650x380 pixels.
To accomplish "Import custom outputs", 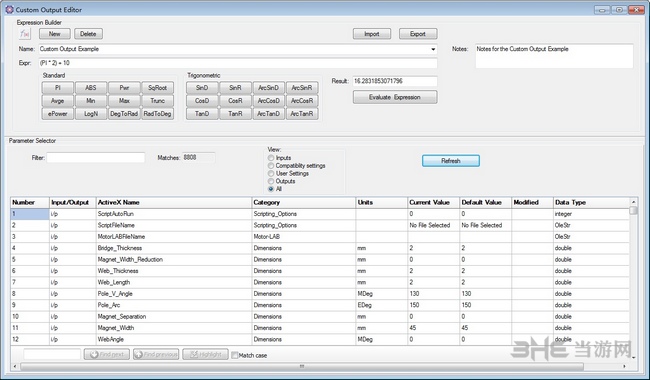I will click(372, 34).
